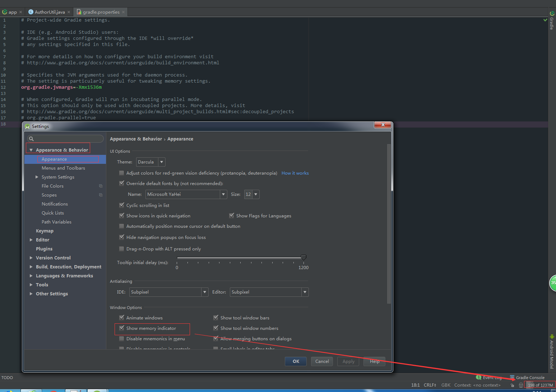The height and width of the screenshot is (392, 556).
Task: Open the Gradle Console
Action: tap(530, 378)
